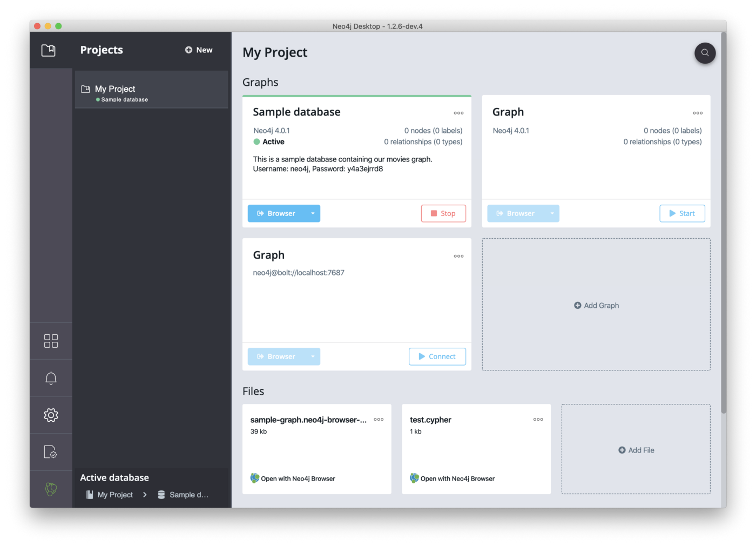The image size is (756, 547).
Task: Click the Add File placeholder
Action: (x=636, y=450)
